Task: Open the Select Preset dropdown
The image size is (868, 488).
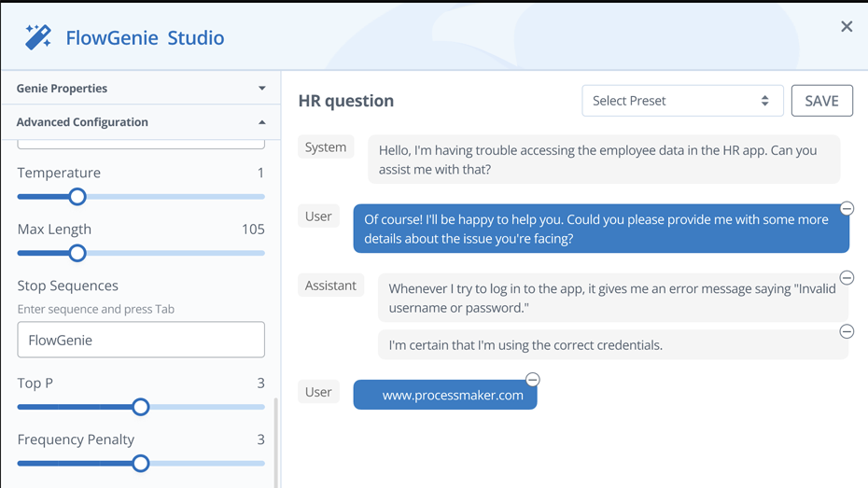Action: click(682, 101)
